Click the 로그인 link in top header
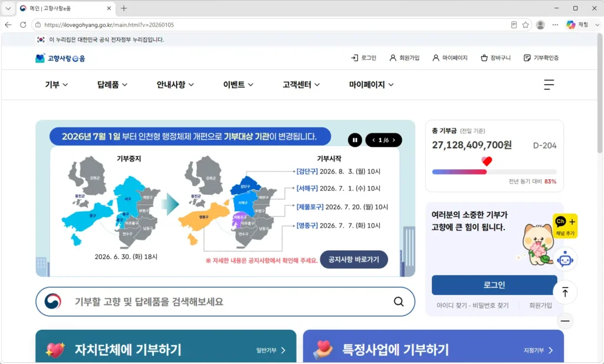The width and height of the screenshot is (604, 364). pos(363,58)
